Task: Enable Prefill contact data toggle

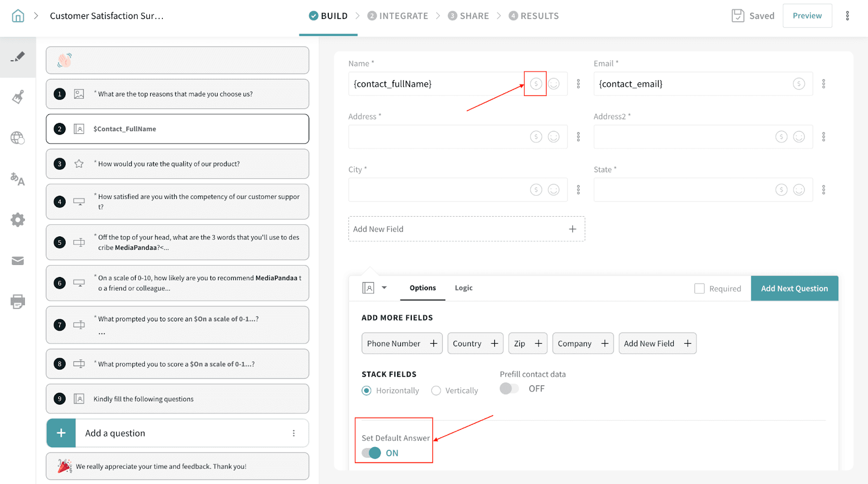Action: [509, 389]
